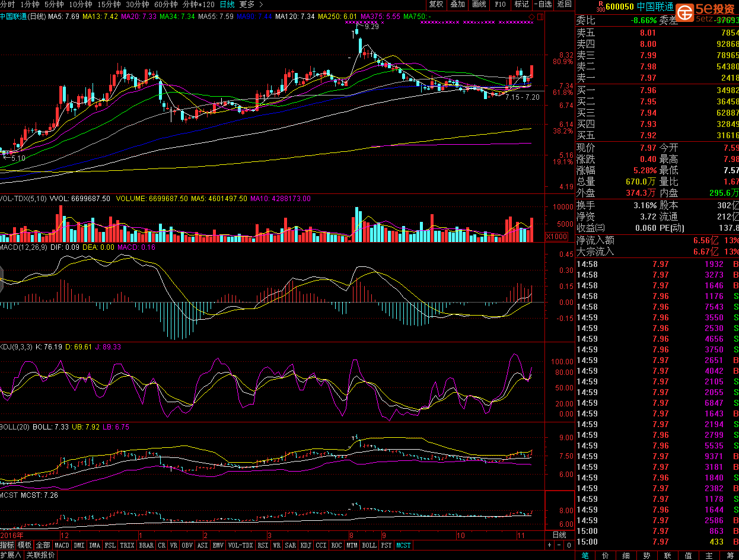Open the 指标 indicators tab
Screen dimensions: 739x560
(7, 545)
